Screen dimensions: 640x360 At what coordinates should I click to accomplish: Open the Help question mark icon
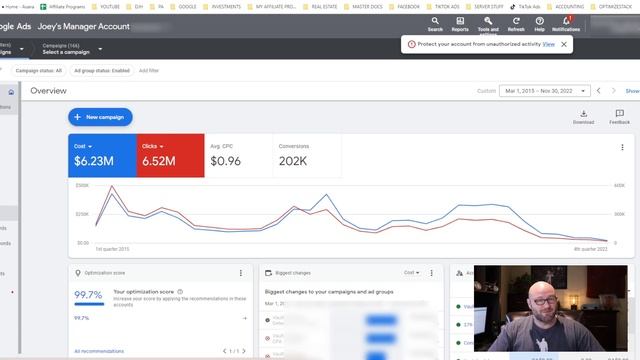coord(540,24)
